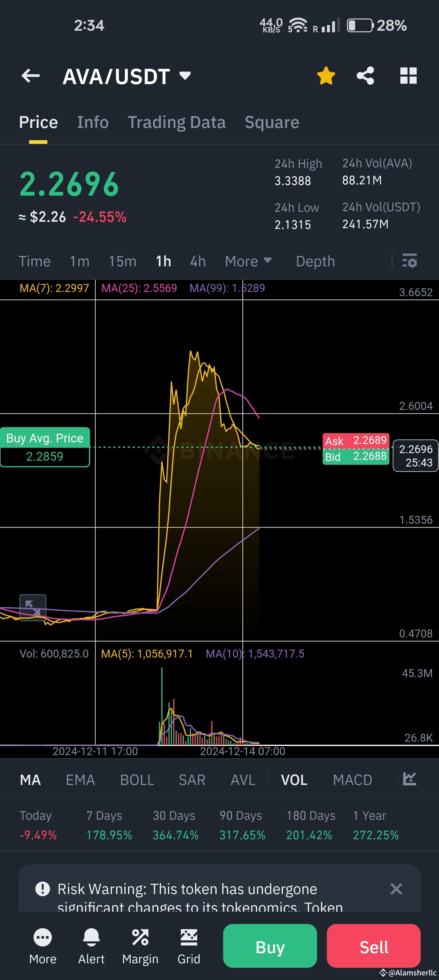Image resolution: width=439 pixels, height=980 pixels.
Task: Expand chart to fullscreen icon
Action: coord(33,607)
